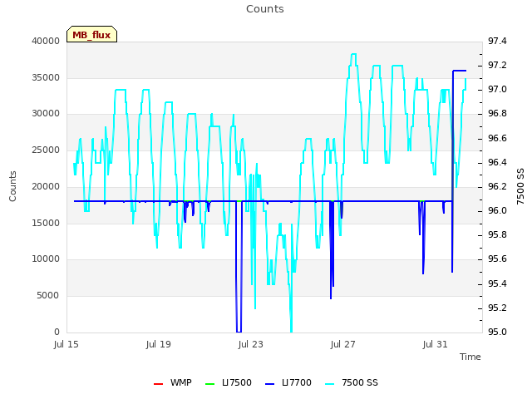The height and width of the screenshot is (399, 532).
Task: Toggle the 7500 SS series legend label
Action: pyautogui.click(x=360, y=382)
